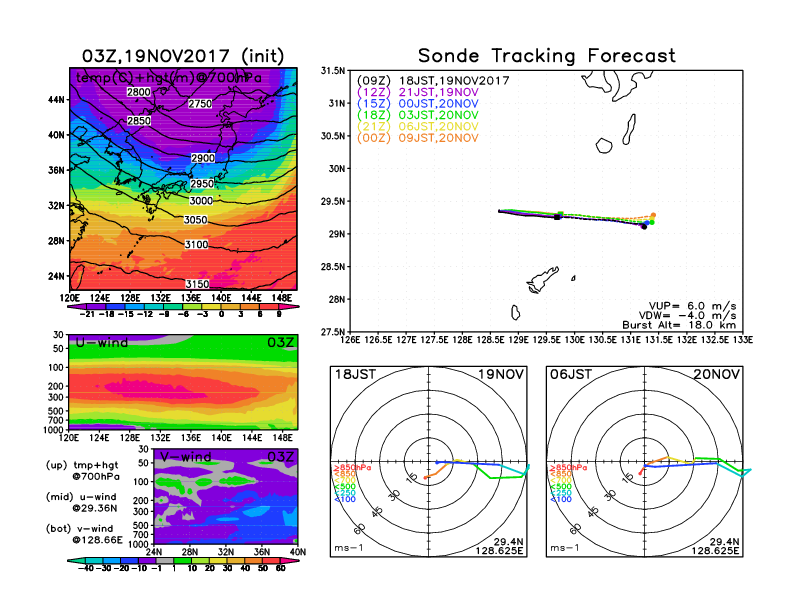The image size is (792, 612).
Task: Click "29.4N 128.625E" in the 06JST hodograph
Action: pos(715,546)
